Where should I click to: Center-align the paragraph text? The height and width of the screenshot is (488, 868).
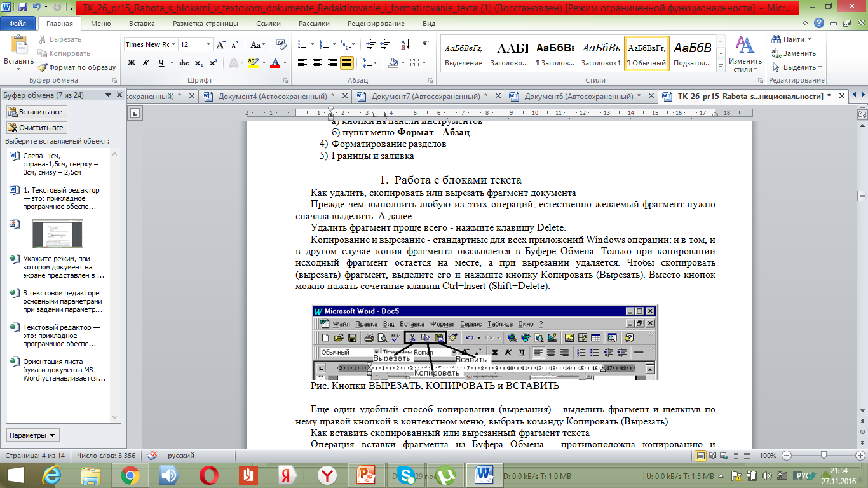[317, 63]
